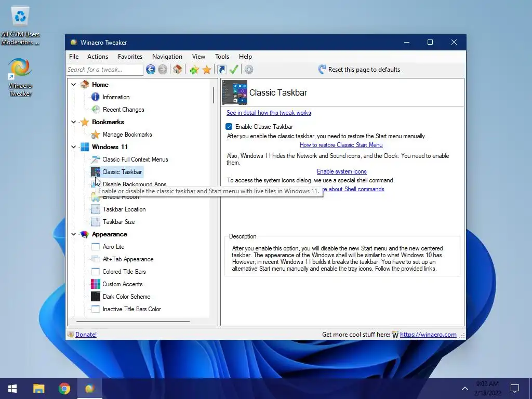Viewport: 532px width, 399px height.
Task: Click the Back navigation arrow icon
Action: pos(151,70)
